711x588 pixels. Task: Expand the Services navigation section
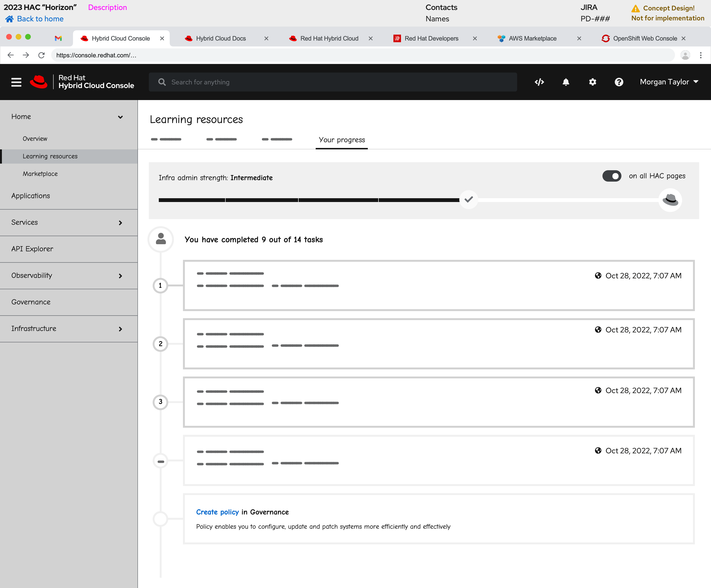point(120,223)
